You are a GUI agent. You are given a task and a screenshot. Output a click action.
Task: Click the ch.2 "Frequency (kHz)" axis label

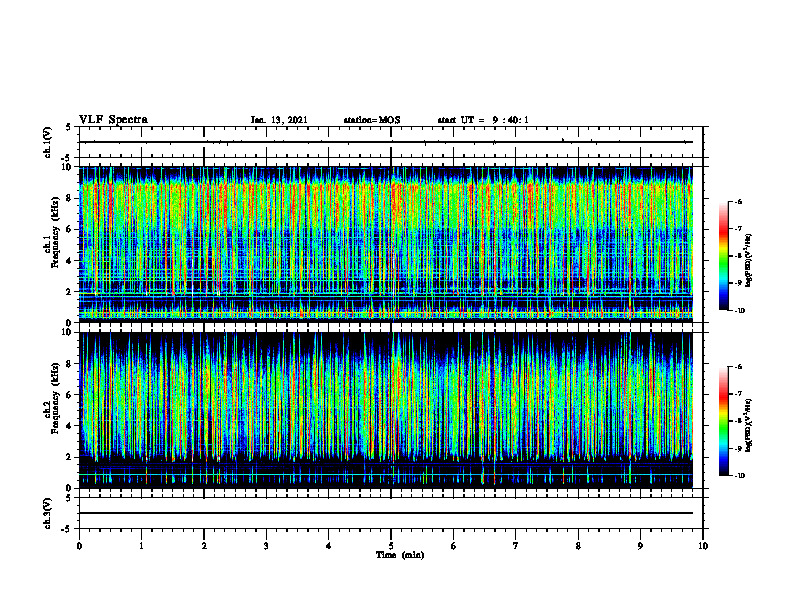[55, 398]
